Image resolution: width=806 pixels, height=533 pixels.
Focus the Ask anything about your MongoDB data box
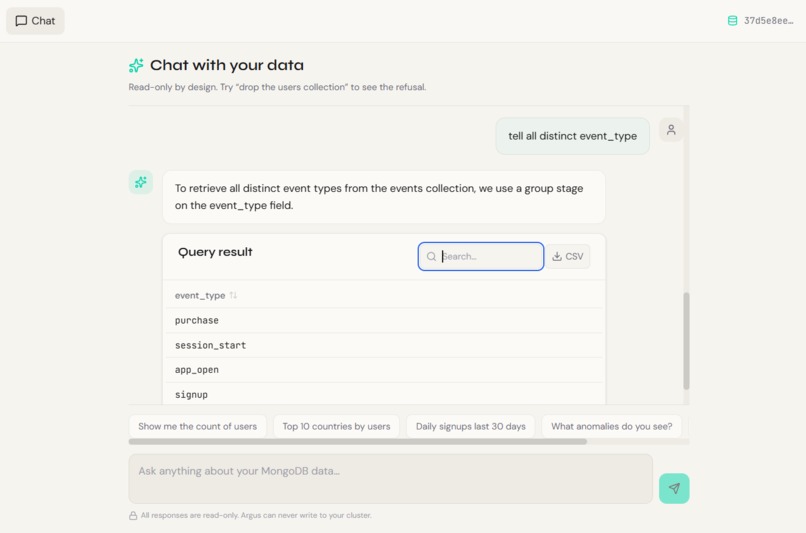[x=391, y=479]
